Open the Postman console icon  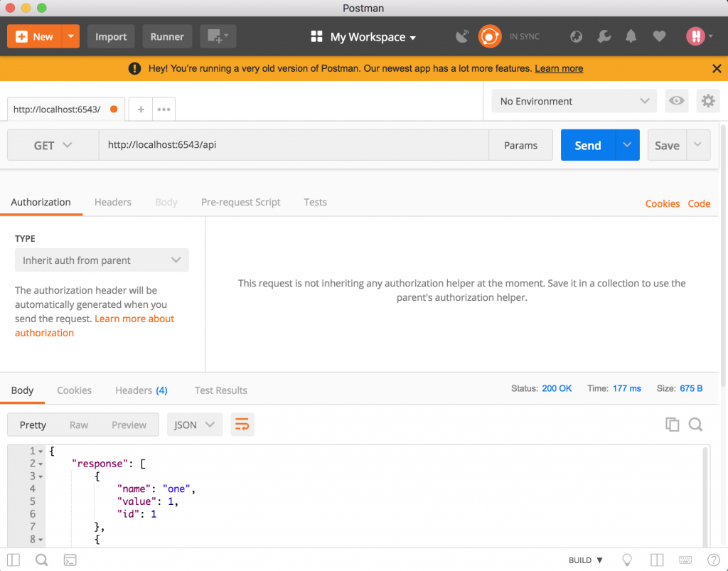pyautogui.click(x=70, y=560)
